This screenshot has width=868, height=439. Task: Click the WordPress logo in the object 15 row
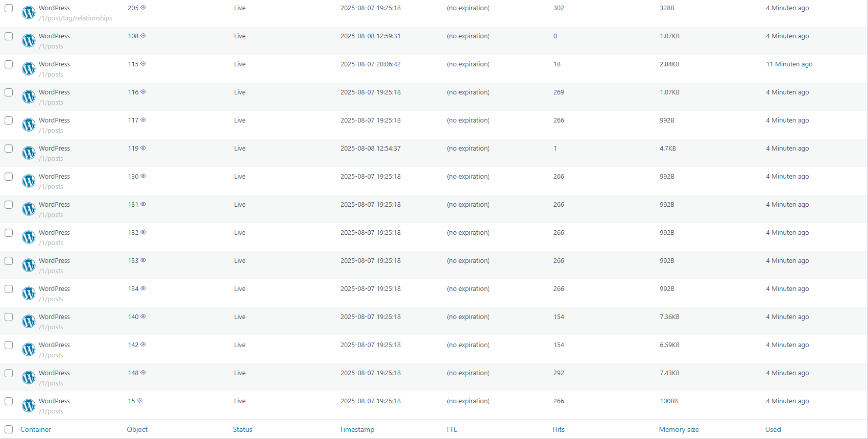click(x=29, y=405)
